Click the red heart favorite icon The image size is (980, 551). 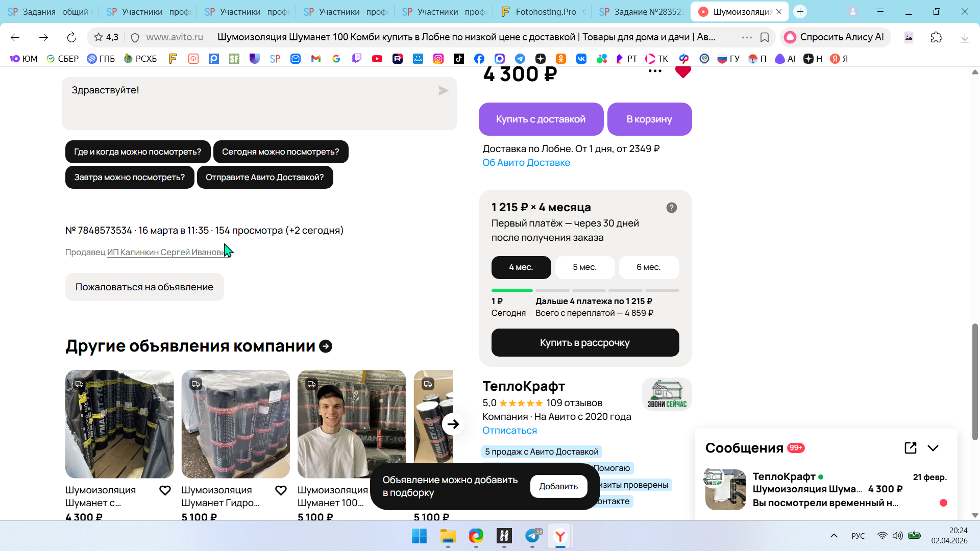(x=682, y=72)
